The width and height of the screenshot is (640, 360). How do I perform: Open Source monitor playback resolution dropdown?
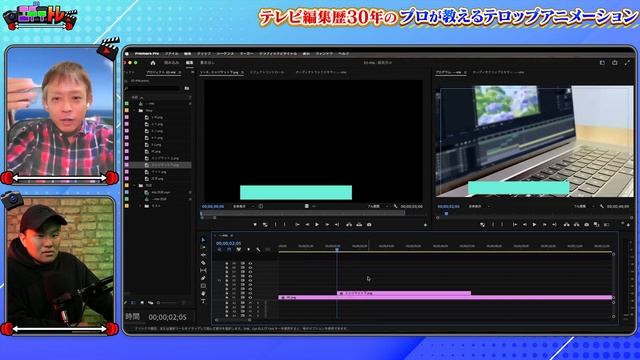pyautogui.click(x=377, y=207)
